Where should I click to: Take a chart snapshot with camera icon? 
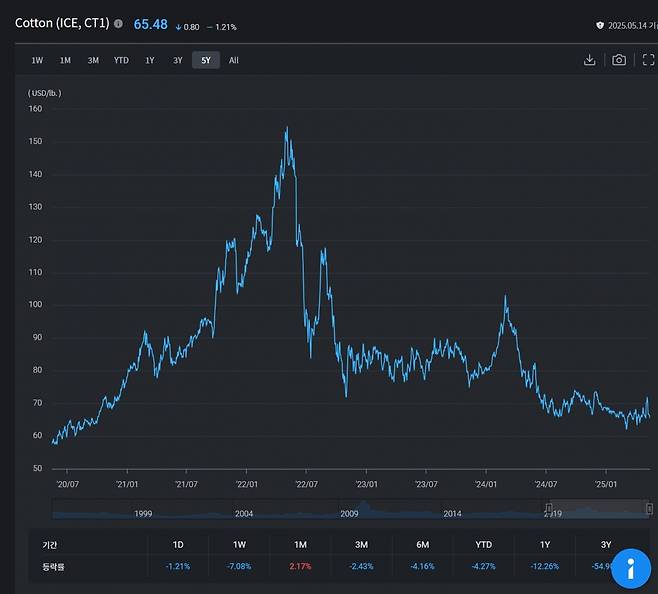click(x=619, y=60)
